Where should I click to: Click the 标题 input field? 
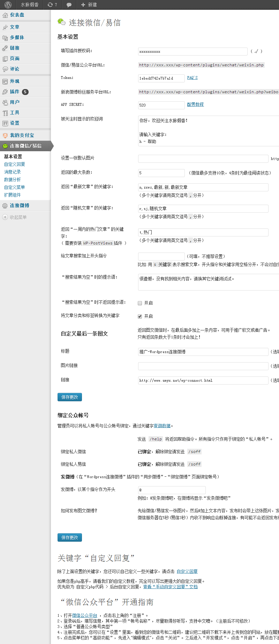coord(203,352)
